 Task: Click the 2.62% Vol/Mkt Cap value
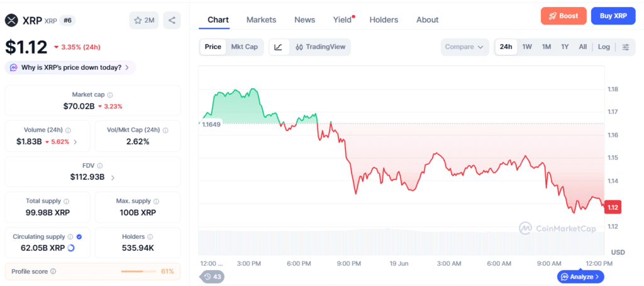[x=138, y=142]
